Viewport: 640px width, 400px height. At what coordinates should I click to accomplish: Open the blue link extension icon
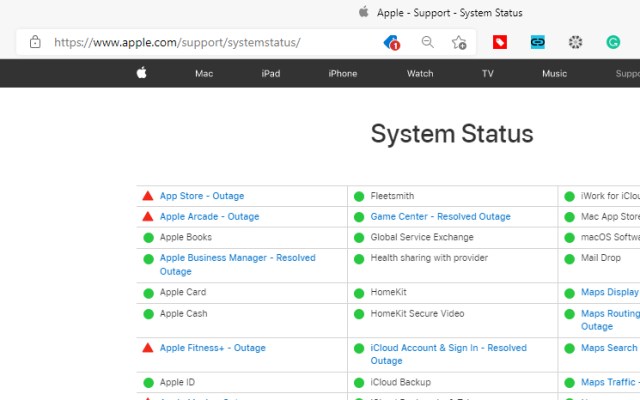[538, 42]
